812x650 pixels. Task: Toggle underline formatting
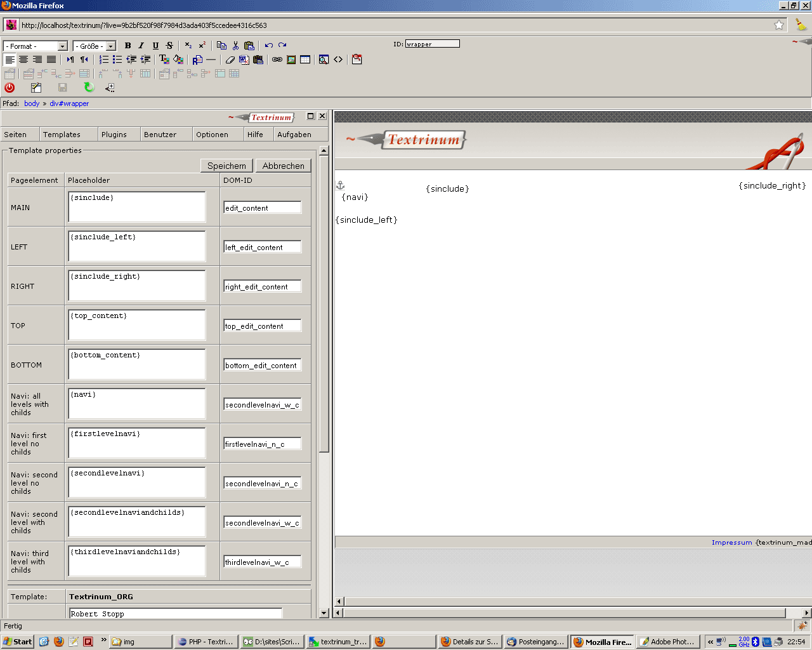tap(155, 46)
